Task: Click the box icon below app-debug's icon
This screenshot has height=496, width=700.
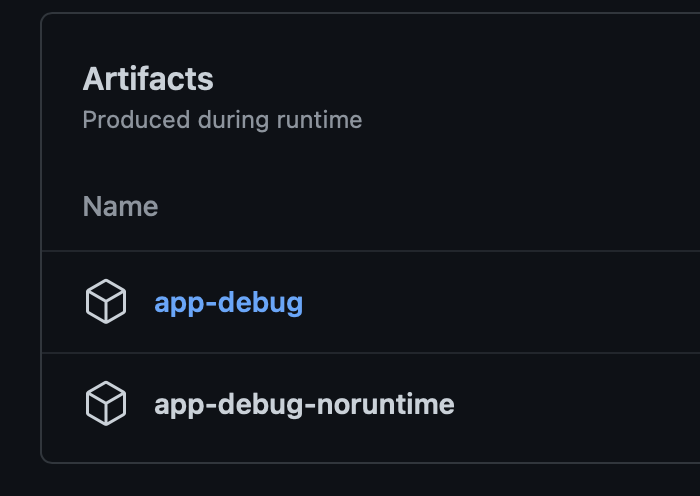Action: tap(106, 404)
